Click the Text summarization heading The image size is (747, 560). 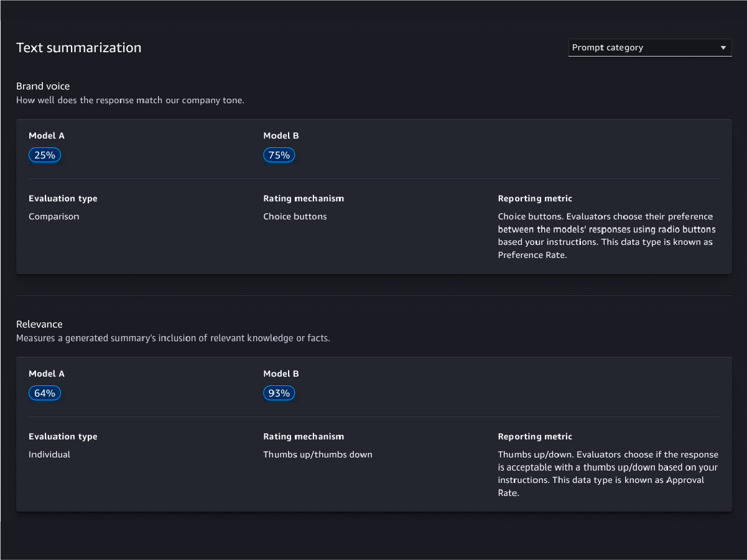(x=78, y=48)
